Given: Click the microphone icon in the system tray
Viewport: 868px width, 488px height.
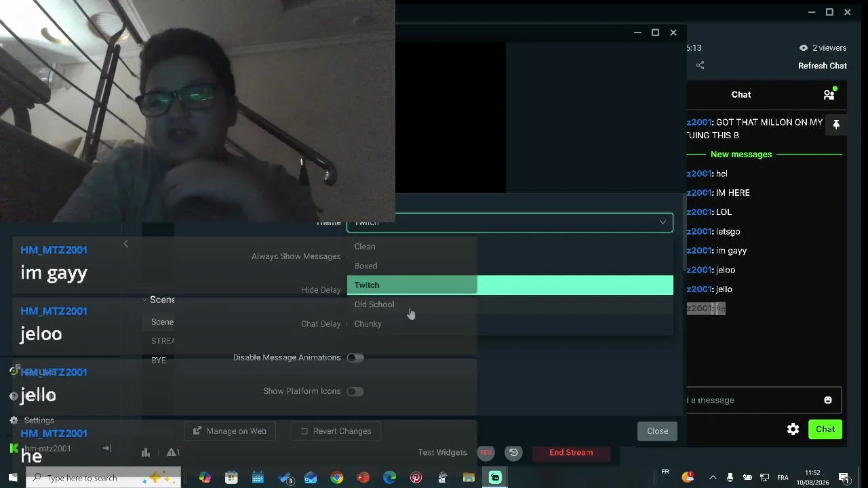Looking at the screenshot, I should coord(730,478).
